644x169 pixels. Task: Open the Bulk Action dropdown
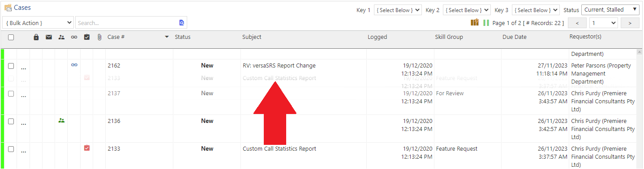click(x=38, y=22)
